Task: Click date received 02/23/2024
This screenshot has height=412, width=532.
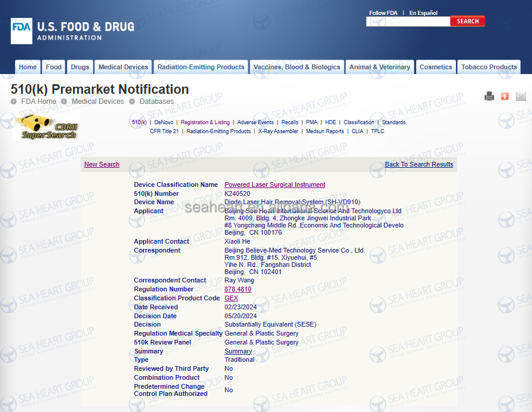Action: [240, 307]
